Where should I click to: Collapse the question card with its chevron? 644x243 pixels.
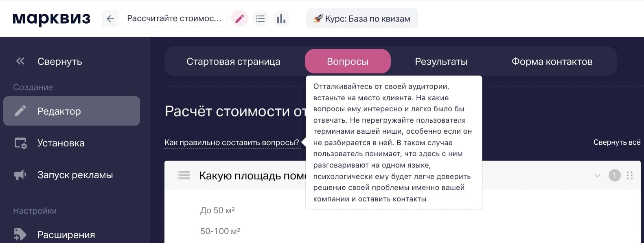click(x=597, y=176)
